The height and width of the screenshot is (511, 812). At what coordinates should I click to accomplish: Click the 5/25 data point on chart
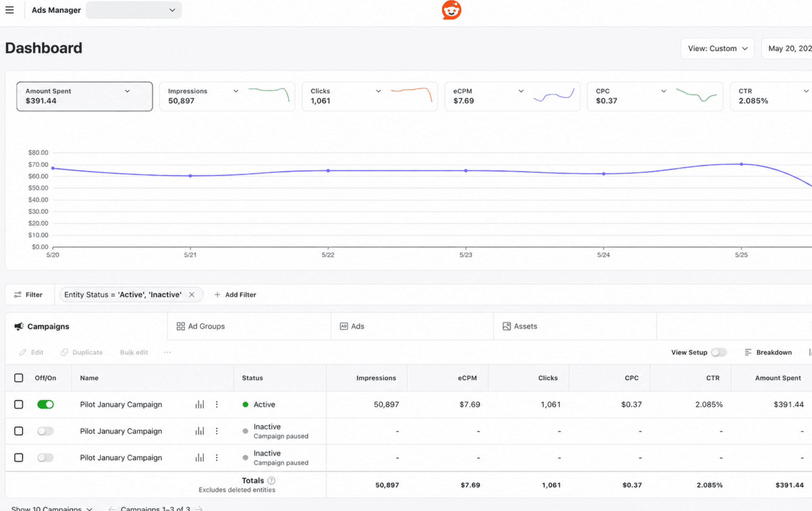(x=741, y=164)
